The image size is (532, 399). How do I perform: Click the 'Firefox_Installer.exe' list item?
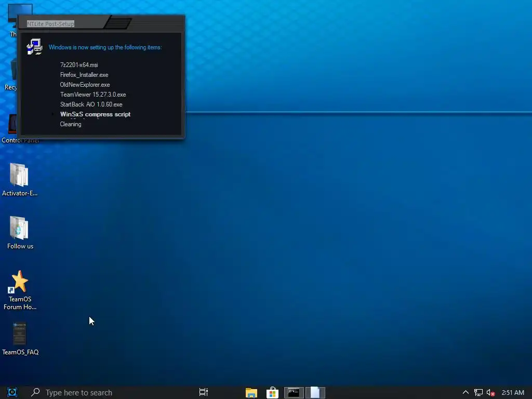click(84, 75)
